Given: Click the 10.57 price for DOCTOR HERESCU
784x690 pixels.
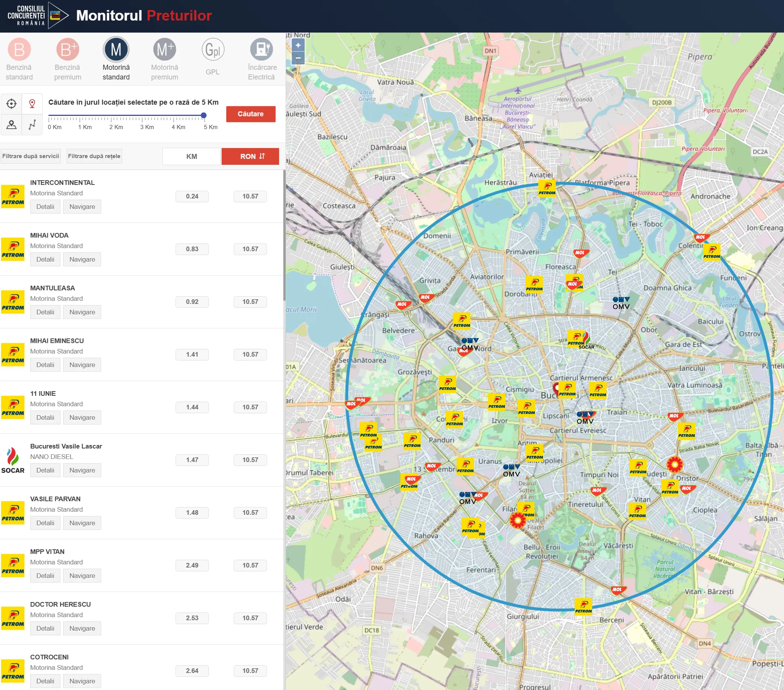Looking at the screenshot, I should pos(250,618).
